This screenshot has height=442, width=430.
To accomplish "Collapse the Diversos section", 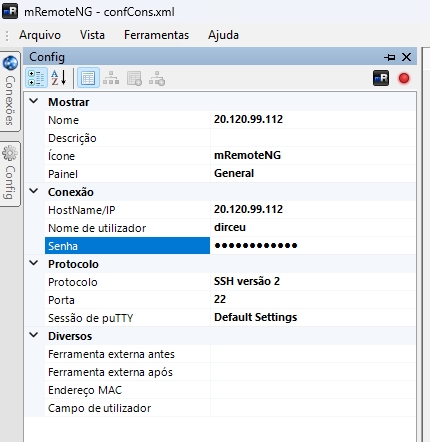I will [34, 335].
